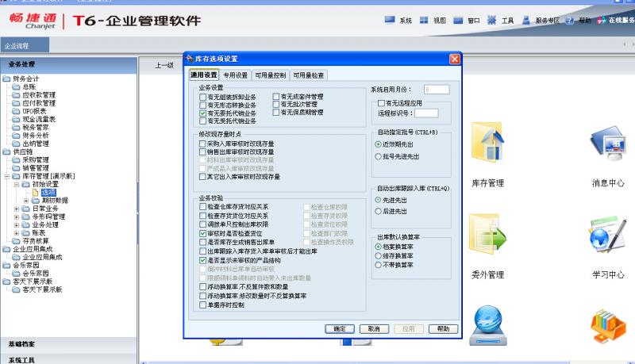
Task: Click the 帮助 question mark icon
Action: (x=569, y=21)
